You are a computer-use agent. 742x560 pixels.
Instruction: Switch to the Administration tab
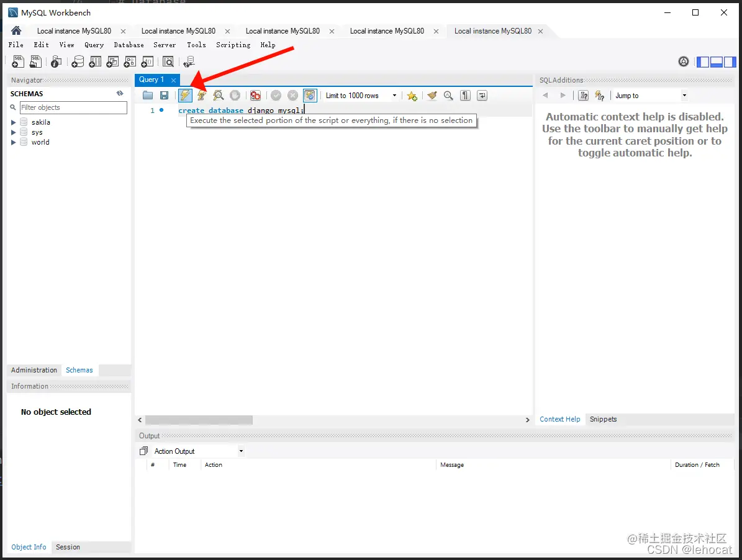pos(34,370)
